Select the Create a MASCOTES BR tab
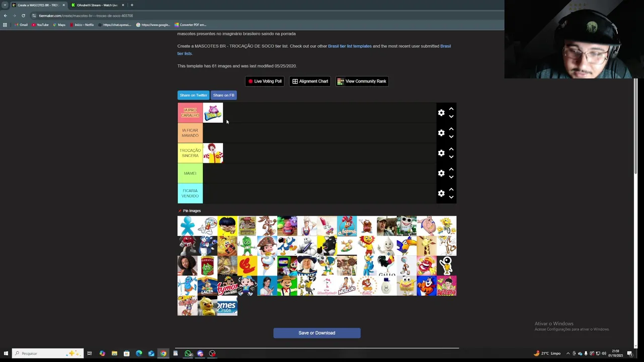 click(x=38, y=5)
